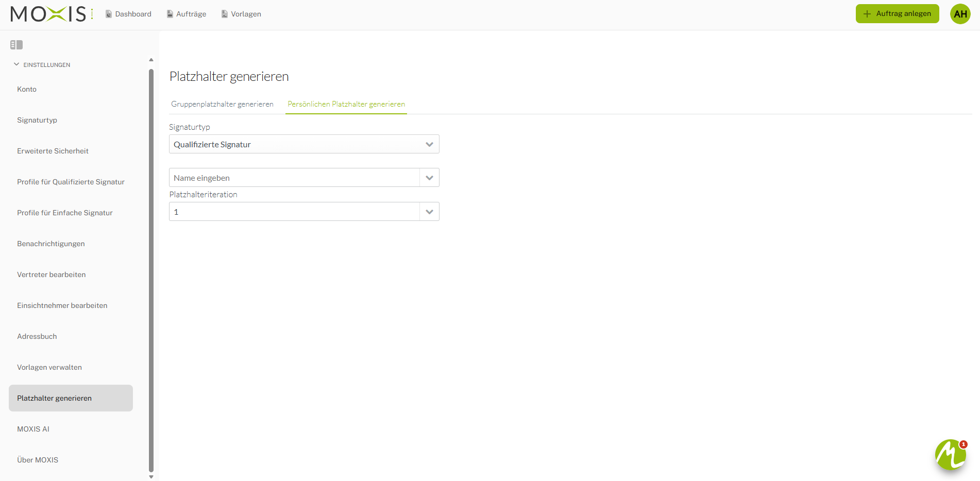This screenshot has height=481, width=980.
Task: Select Platzhalter generieren in sidebar
Action: pyautogui.click(x=71, y=398)
